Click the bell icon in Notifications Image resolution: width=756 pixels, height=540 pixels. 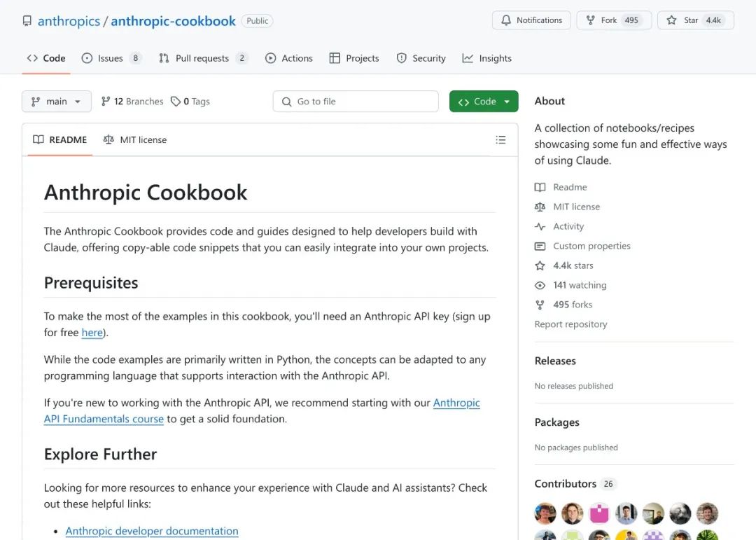click(506, 20)
